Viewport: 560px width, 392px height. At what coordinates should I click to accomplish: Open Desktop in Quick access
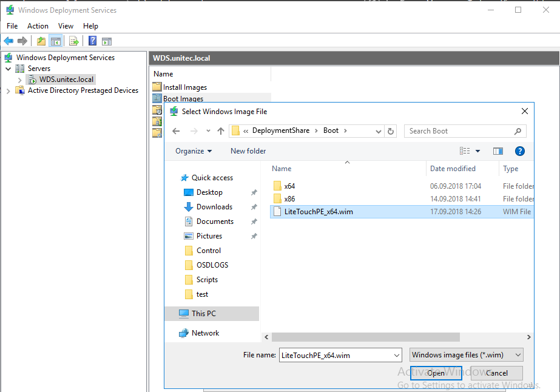coord(209,192)
